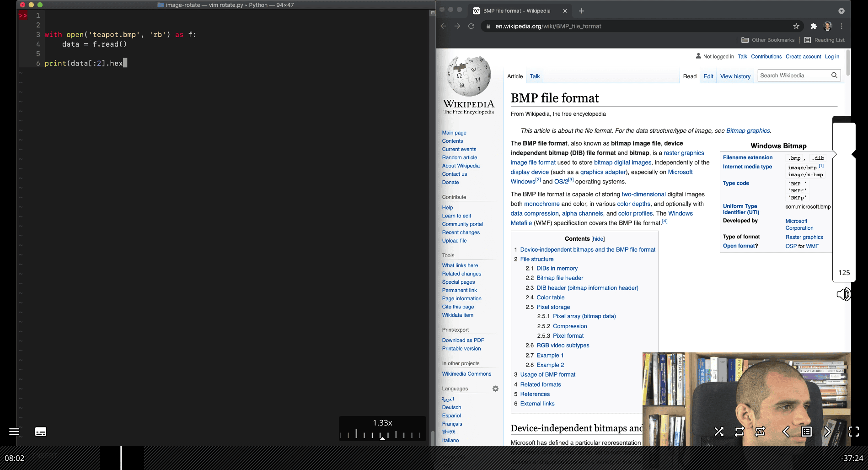Open Random article sidebar link
This screenshot has width=868, height=470.
(x=459, y=157)
